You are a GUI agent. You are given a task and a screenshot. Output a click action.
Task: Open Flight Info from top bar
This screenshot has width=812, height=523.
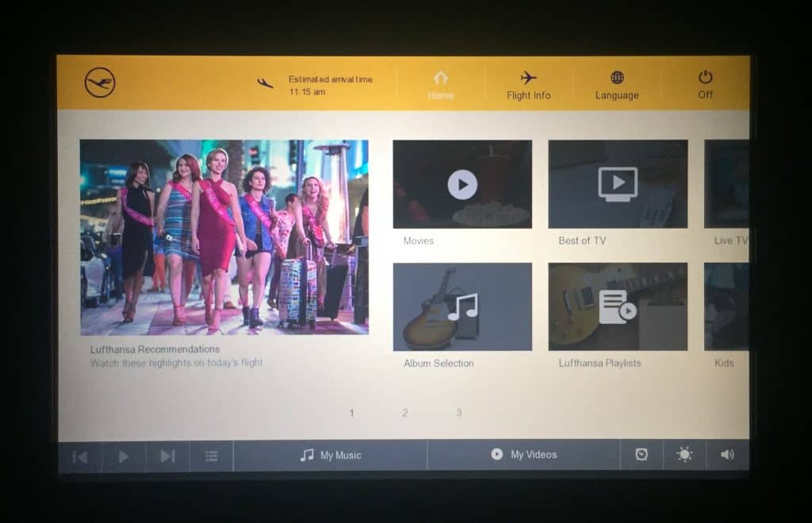pyautogui.click(x=528, y=84)
